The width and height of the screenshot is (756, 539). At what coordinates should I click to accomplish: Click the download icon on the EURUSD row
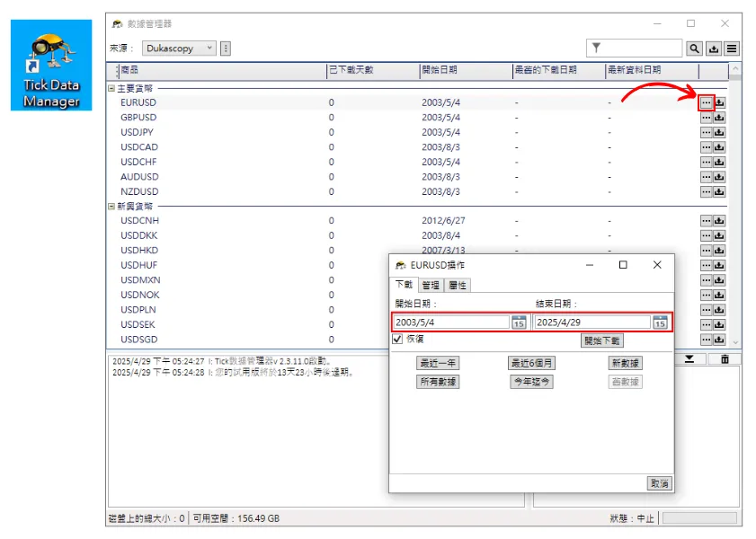point(720,102)
